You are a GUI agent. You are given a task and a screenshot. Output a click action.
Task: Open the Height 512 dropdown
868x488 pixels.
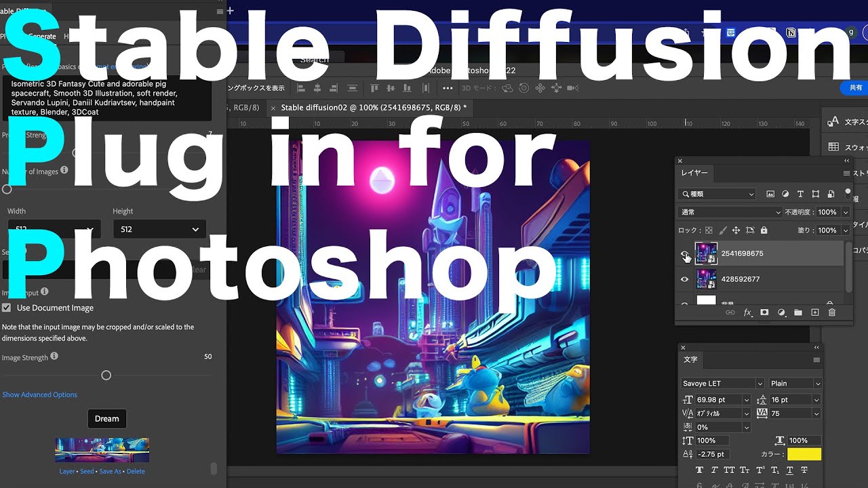coord(159,229)
